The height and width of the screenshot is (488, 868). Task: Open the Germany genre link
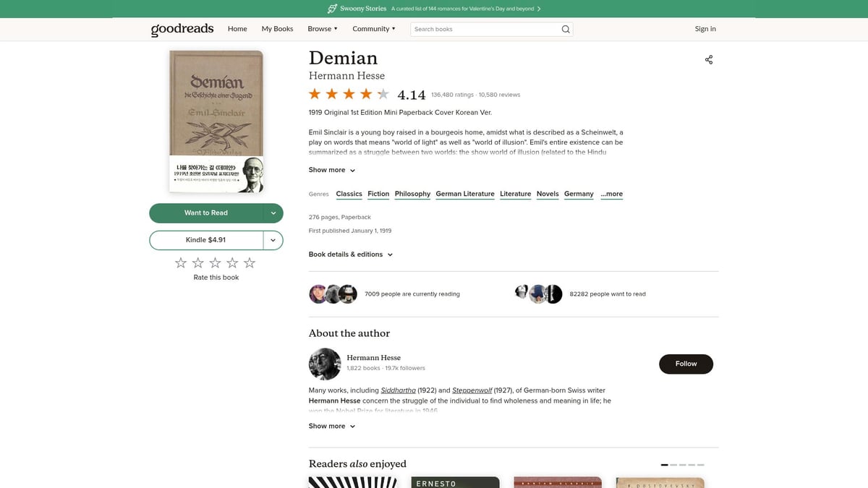pos(579,194)
